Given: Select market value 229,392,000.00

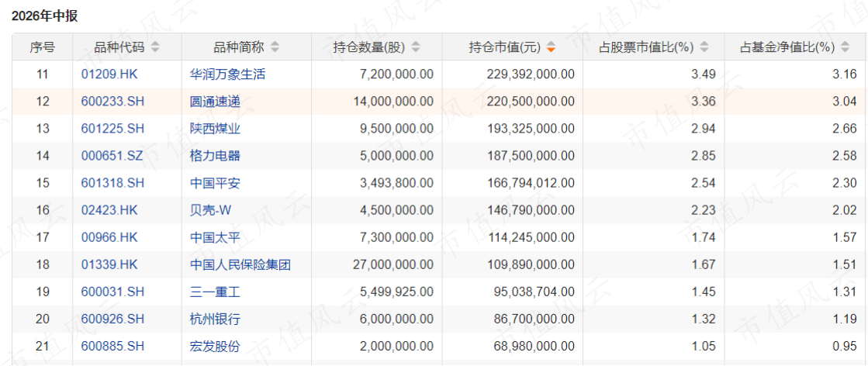Looking at the screenshot, I should pos(531,74).
